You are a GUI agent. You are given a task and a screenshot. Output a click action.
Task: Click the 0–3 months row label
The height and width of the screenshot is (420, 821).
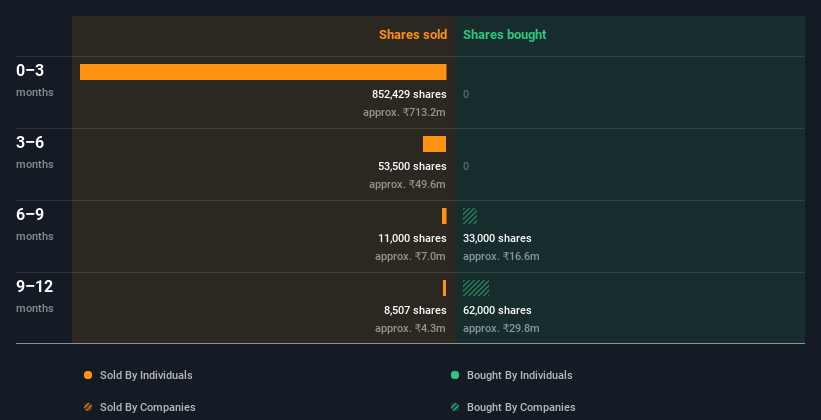35,80
